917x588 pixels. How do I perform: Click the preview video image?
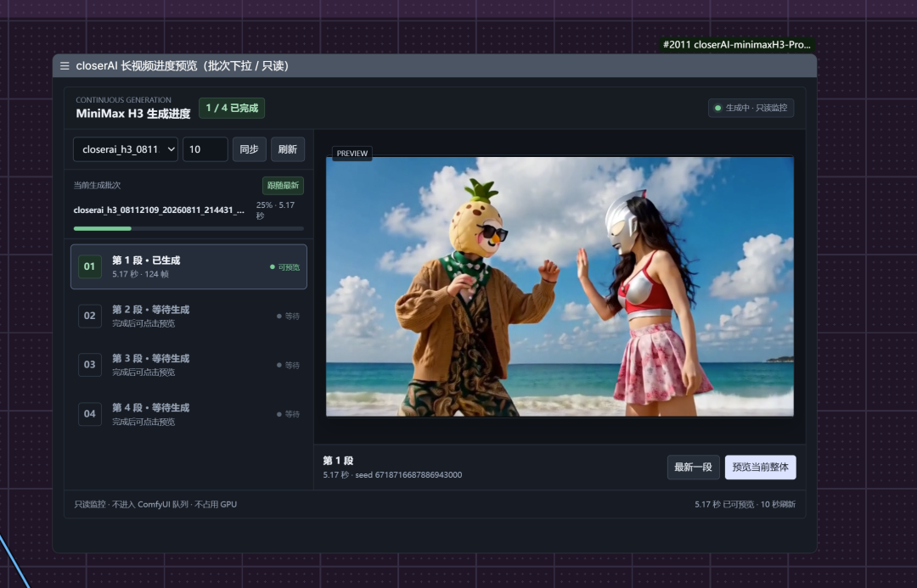[560, 287]
